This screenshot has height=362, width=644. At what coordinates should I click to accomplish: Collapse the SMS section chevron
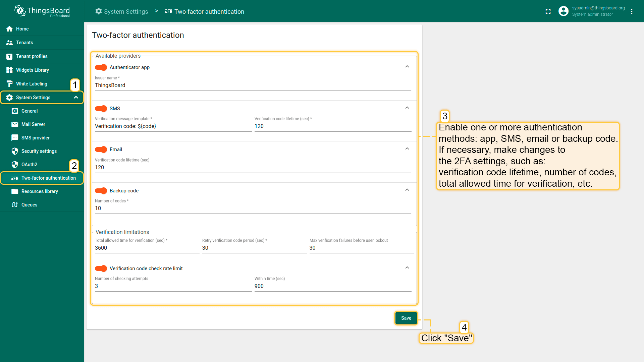pos(407,108)
